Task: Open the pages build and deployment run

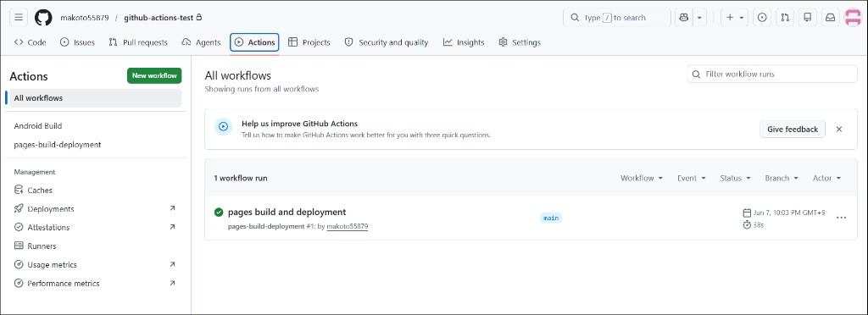Action: [x=287, y=212]
